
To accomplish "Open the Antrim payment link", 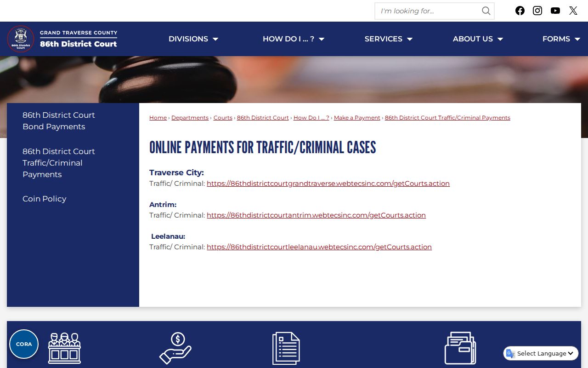I will (316, 215).
